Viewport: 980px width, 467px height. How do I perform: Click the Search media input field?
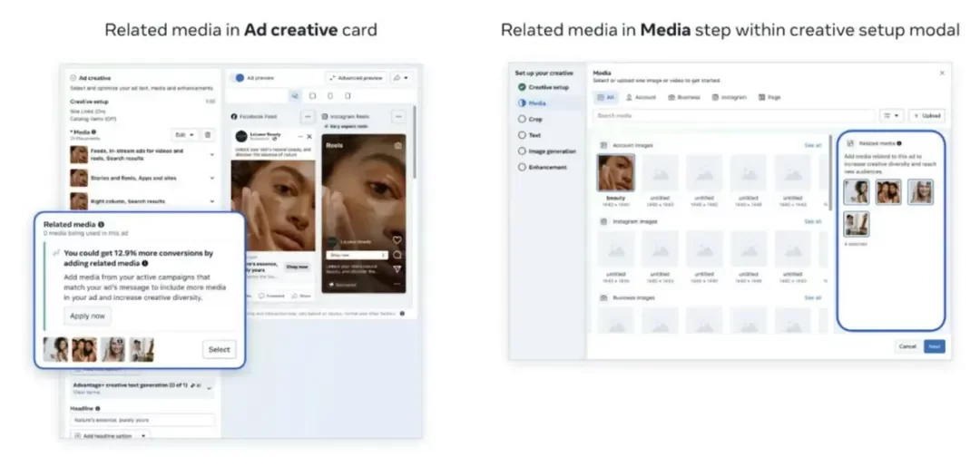coord(733,116)
